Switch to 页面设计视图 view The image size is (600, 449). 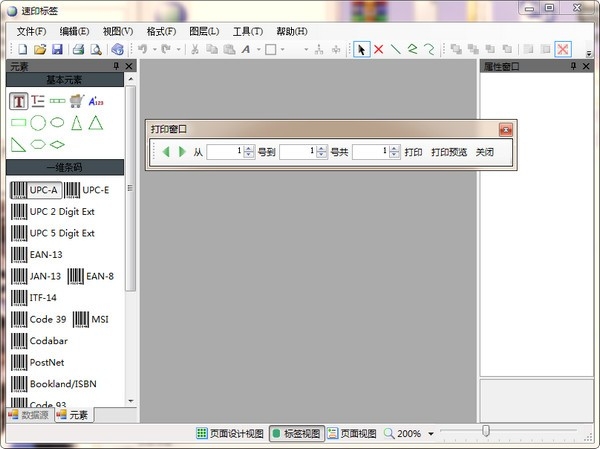(x=230, y=434)
